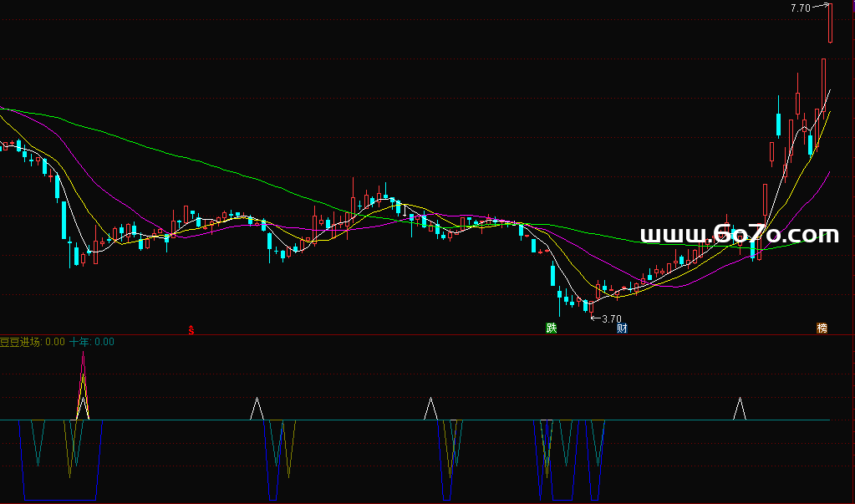Click the green 跌 marker icon

pyautogui.click(x=551, y=328)
